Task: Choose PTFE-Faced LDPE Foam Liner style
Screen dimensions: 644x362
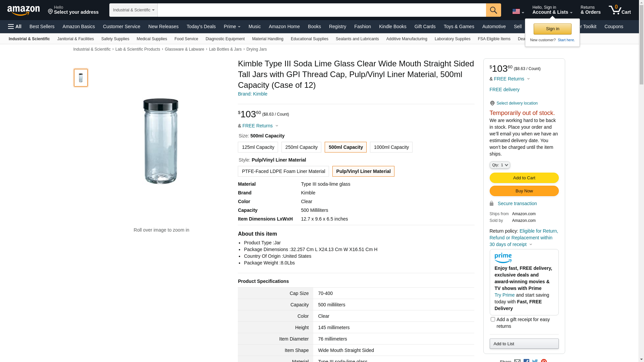Action: [x=283, y=171]
